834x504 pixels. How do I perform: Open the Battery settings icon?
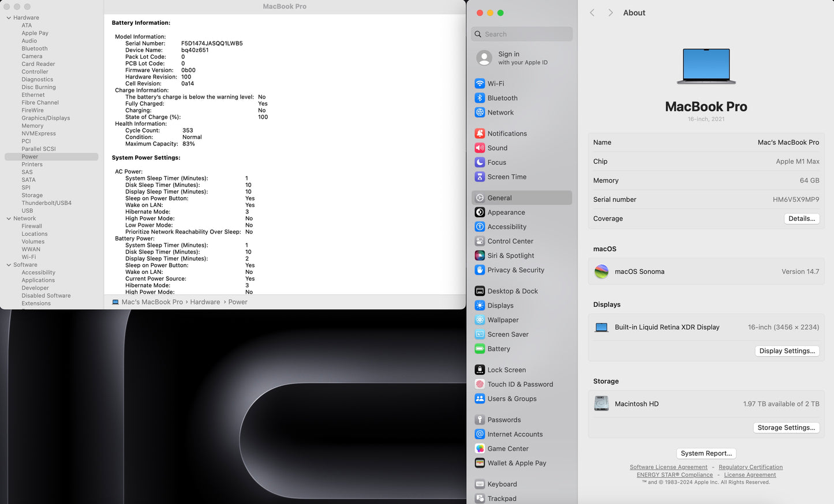[x=480, y=349]
